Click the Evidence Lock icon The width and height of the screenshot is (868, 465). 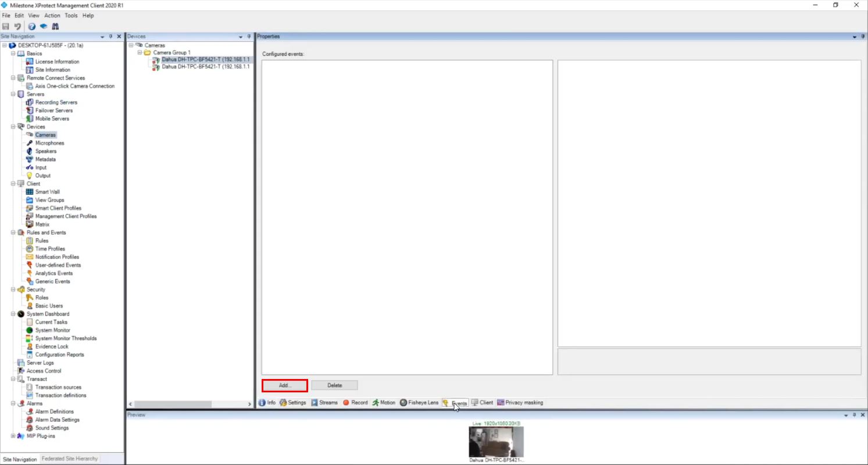[30, 346]
